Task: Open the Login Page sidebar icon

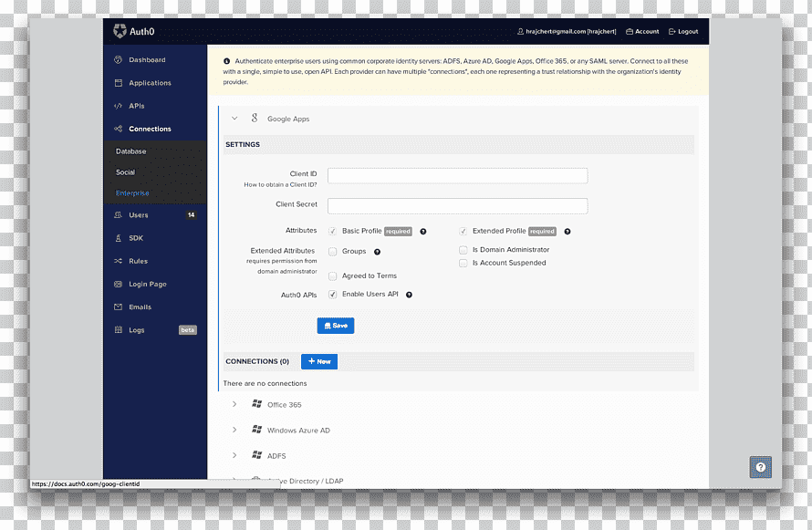Action: [x=118, y=284]
